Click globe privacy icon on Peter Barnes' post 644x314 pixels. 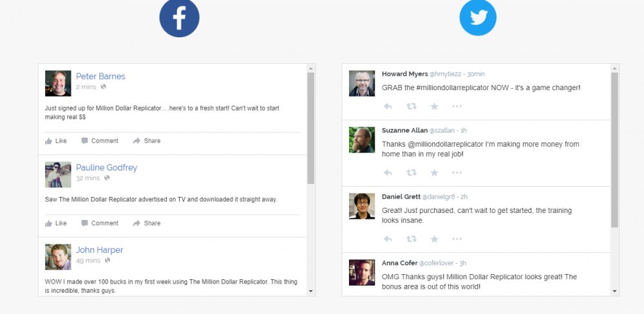point(104,87)
